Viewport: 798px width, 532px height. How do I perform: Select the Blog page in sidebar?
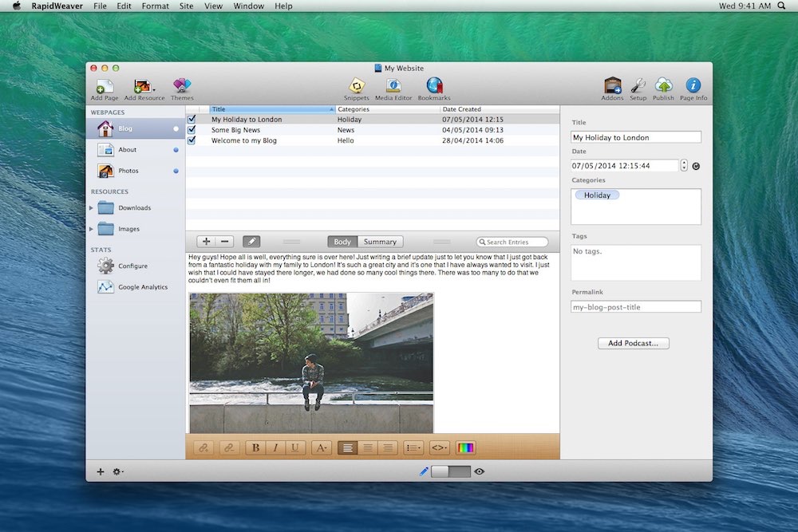(136, 128)
